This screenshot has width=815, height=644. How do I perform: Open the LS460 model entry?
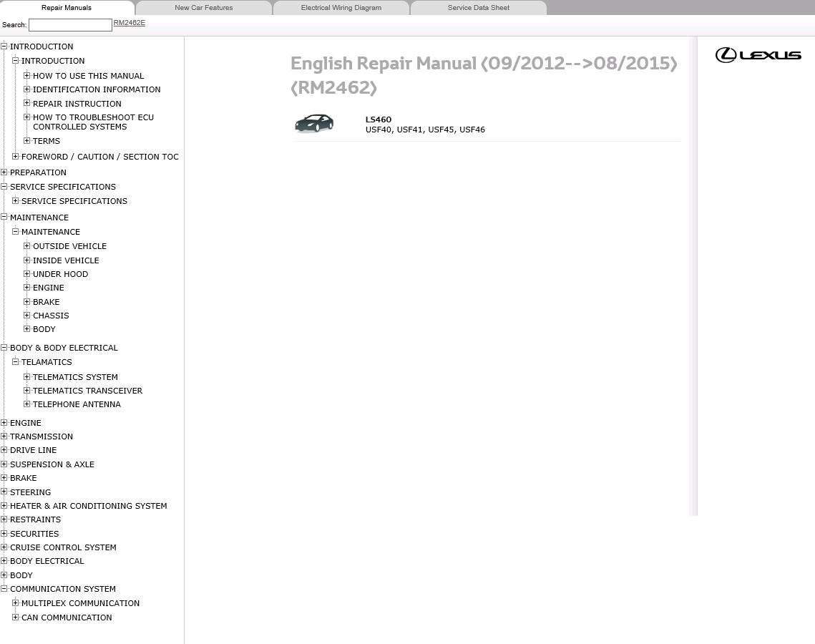378,119
